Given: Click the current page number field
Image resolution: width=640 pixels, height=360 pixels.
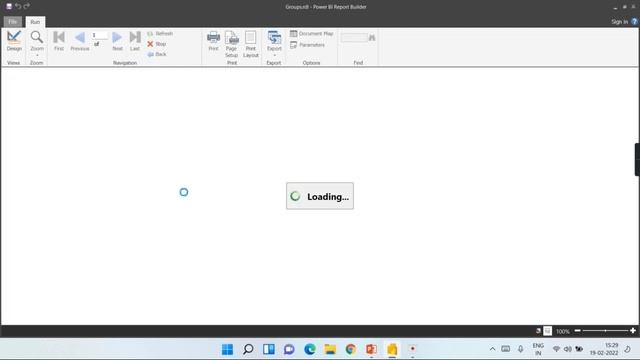Looking at the screenshot, I should [99, 36].
